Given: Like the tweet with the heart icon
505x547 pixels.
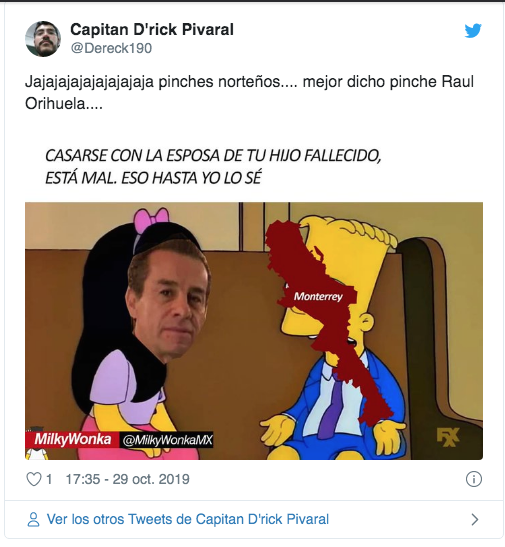Looking at the screenshot, I should pyautogui.click(x=34, y=479).
